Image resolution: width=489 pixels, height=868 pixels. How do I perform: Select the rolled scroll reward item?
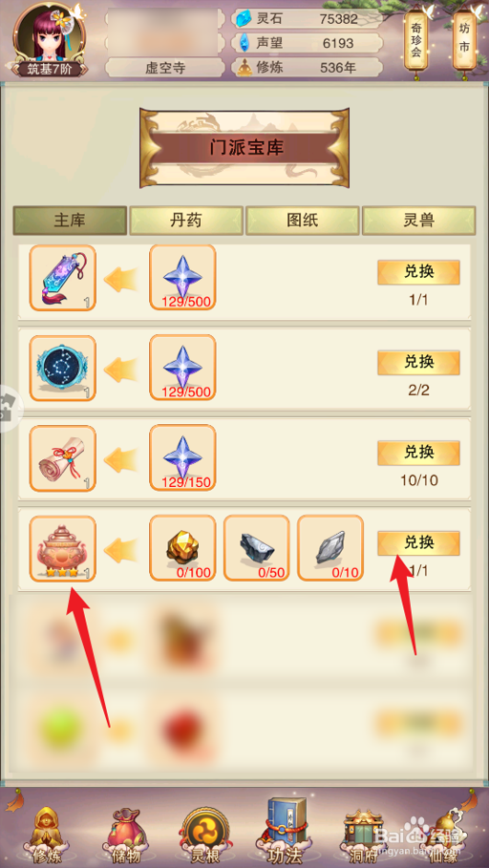[63, 458]
